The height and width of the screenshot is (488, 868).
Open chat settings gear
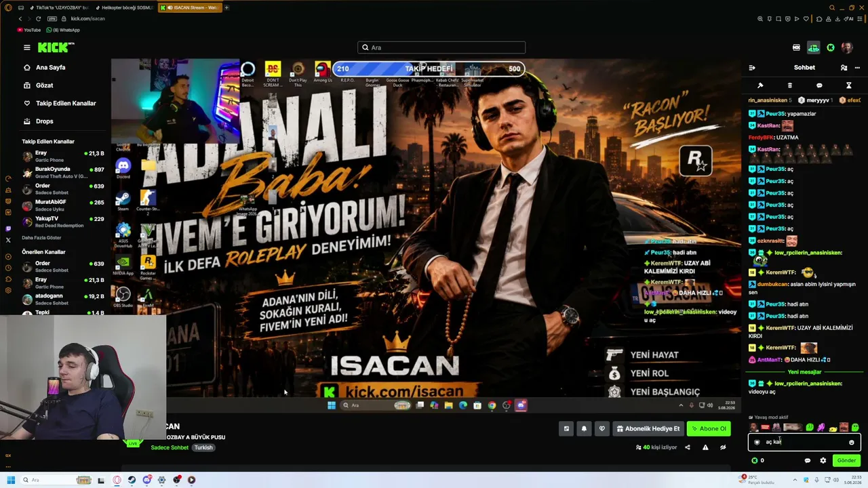[823, 461]
